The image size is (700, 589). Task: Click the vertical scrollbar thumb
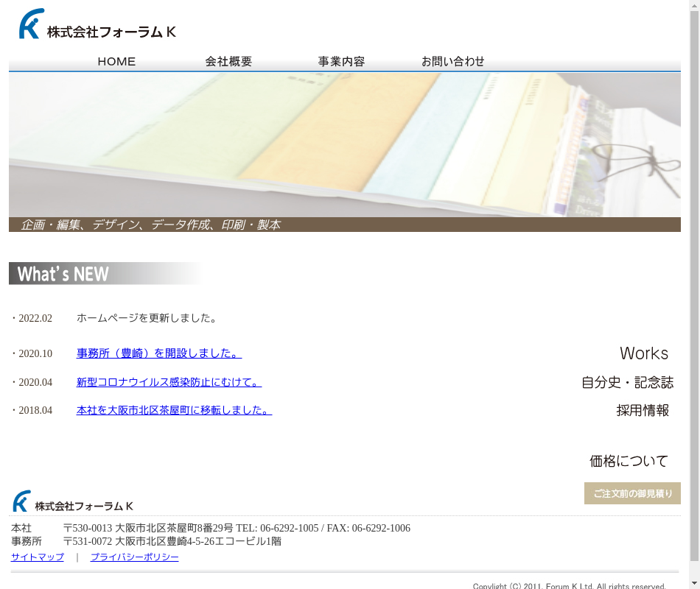pyautogui.click(x=694, y=283)
